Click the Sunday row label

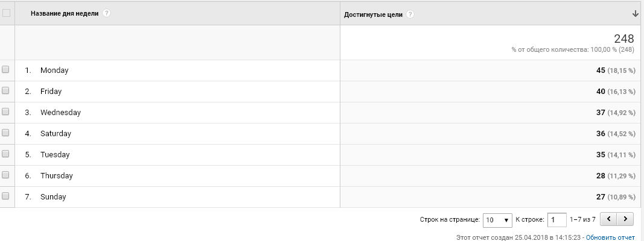click(x=53, y=197)
